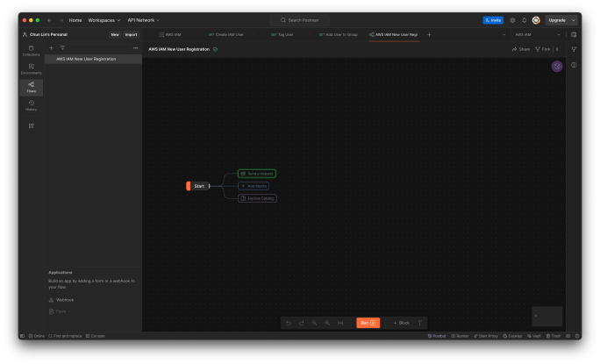The height and width of the screenshot is (364, 600).
Task: Add a Webhook application
Action: tap(61, 300)
